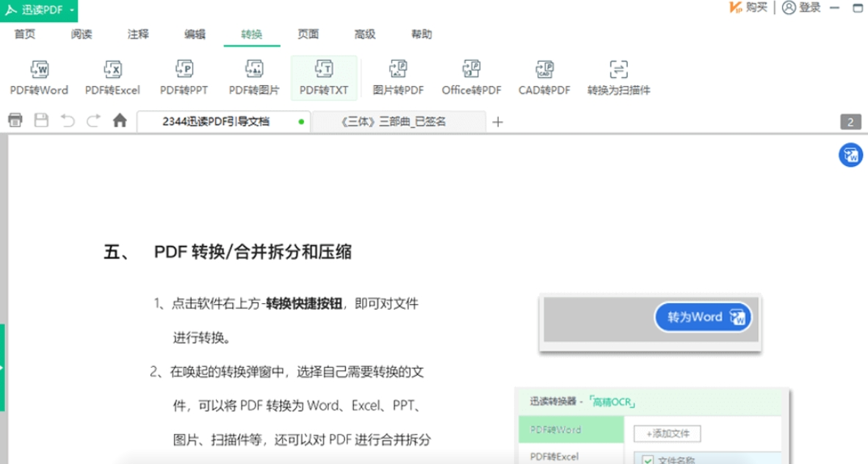Click 转换为扫描件 in the ribbon
This screenshot has width=868, height=464.
(x=618, y=78)
